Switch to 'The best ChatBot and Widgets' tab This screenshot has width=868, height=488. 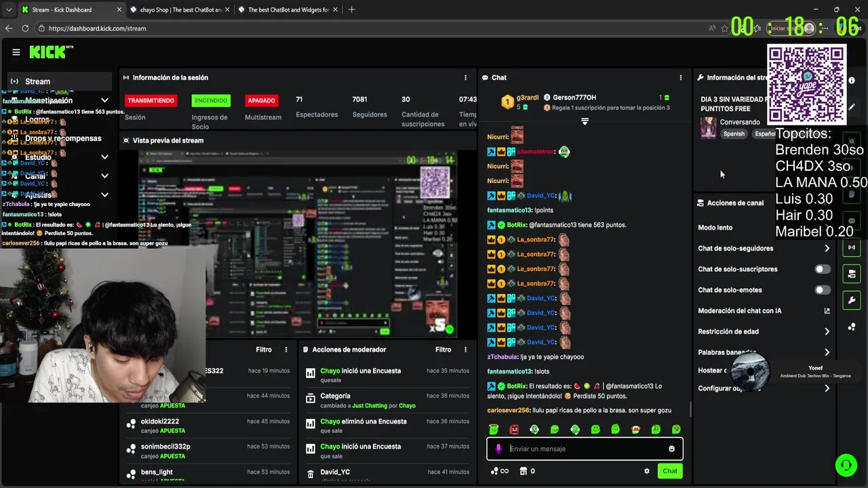(x=288, y=9)
